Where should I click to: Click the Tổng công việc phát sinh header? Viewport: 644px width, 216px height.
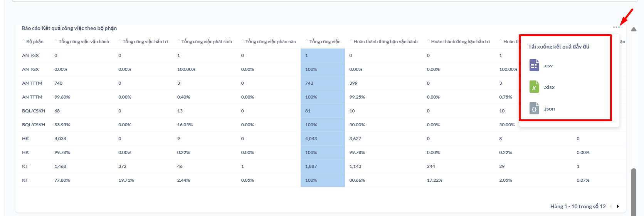(x=207, y=42)
